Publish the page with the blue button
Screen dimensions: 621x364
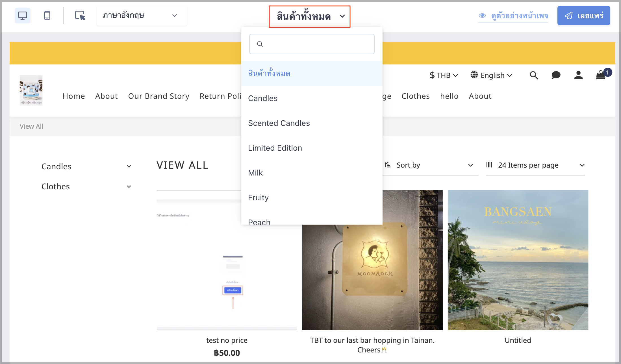pos(584,16)
